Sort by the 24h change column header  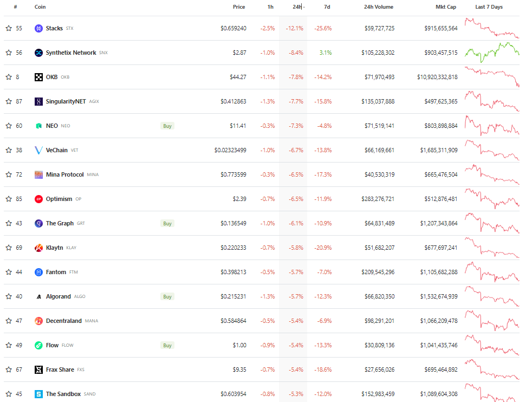coord(297,7)
